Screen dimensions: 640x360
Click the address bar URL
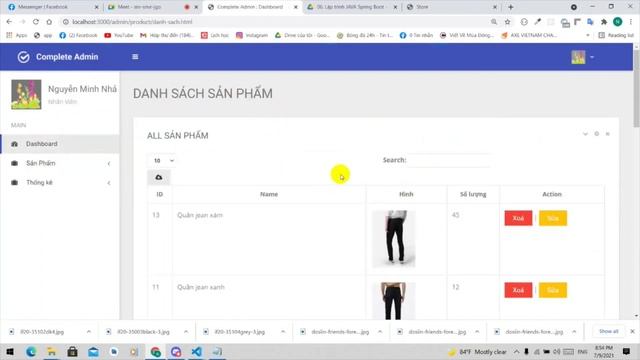tap(132, 22)
